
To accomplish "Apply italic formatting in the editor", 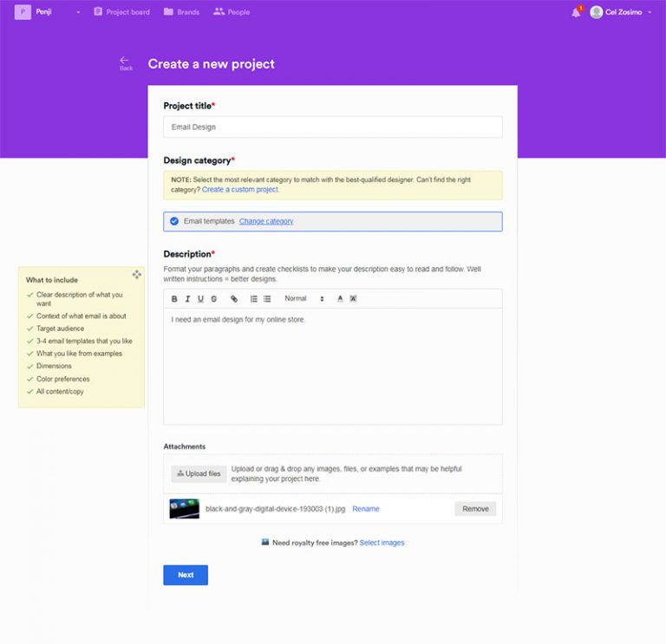I will 187,299.
